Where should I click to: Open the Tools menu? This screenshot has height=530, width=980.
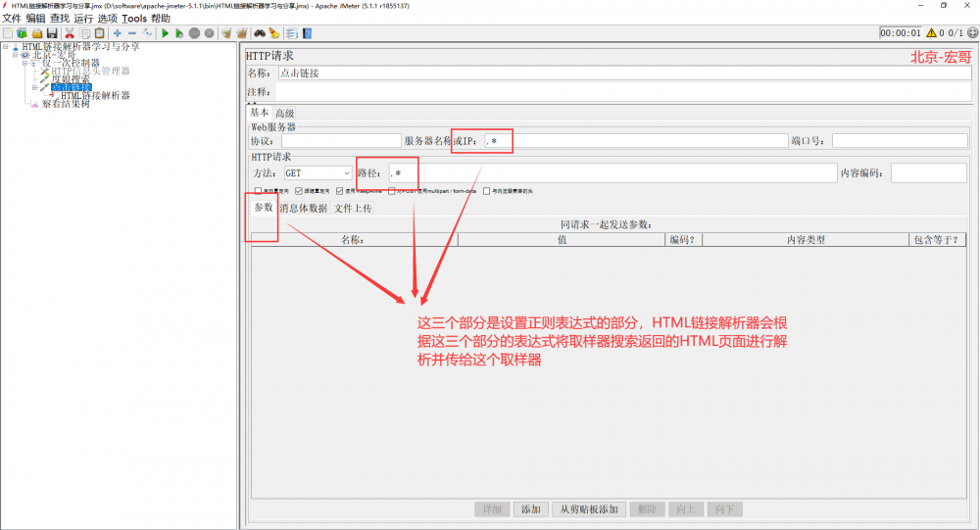[x=133, y=19]
